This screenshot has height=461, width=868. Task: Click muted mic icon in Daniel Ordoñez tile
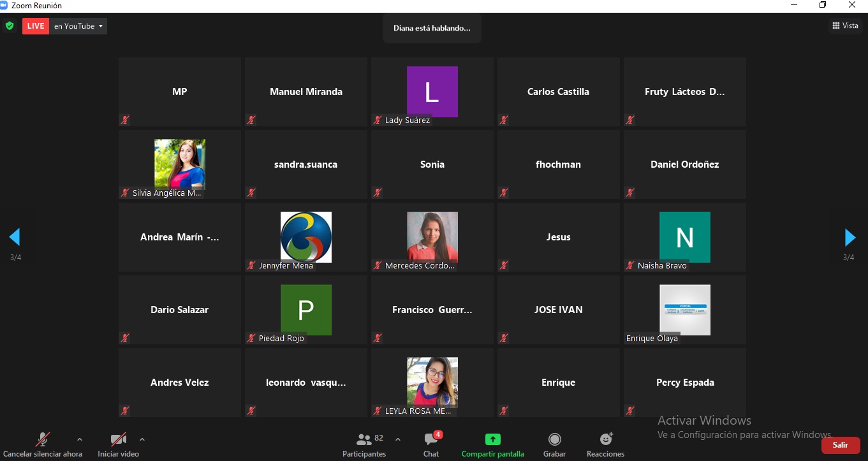[x=631, y=193]
